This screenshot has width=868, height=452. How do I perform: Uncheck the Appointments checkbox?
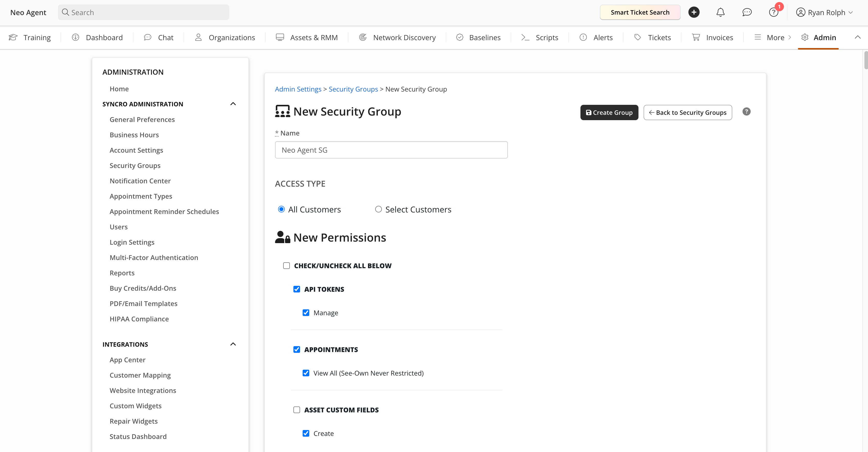click(x=296, y=349)
